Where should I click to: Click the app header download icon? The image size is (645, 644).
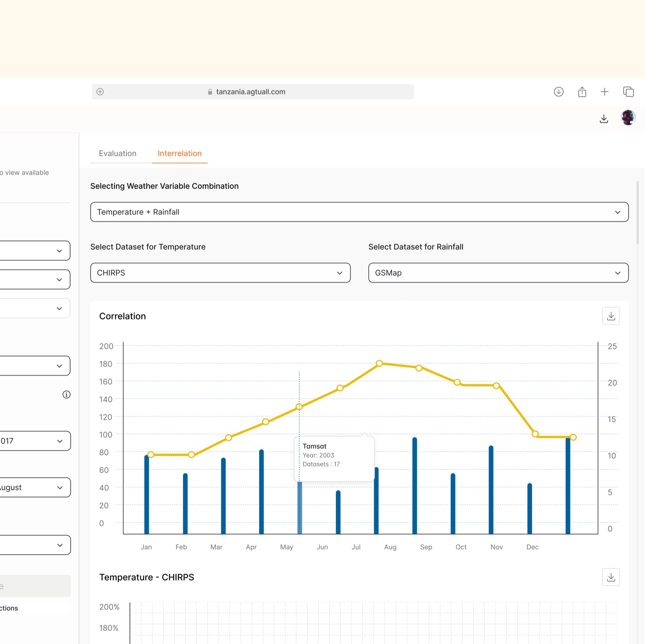click(604, 118)
